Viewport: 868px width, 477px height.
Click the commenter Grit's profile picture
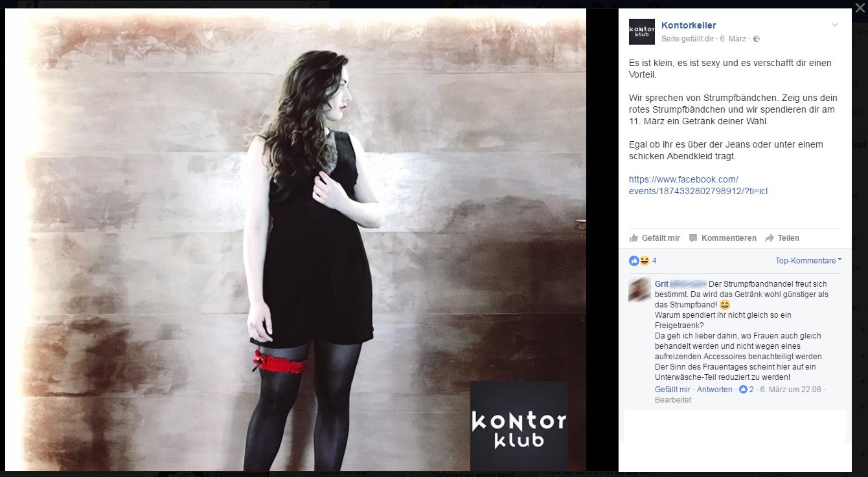point(639,289)
